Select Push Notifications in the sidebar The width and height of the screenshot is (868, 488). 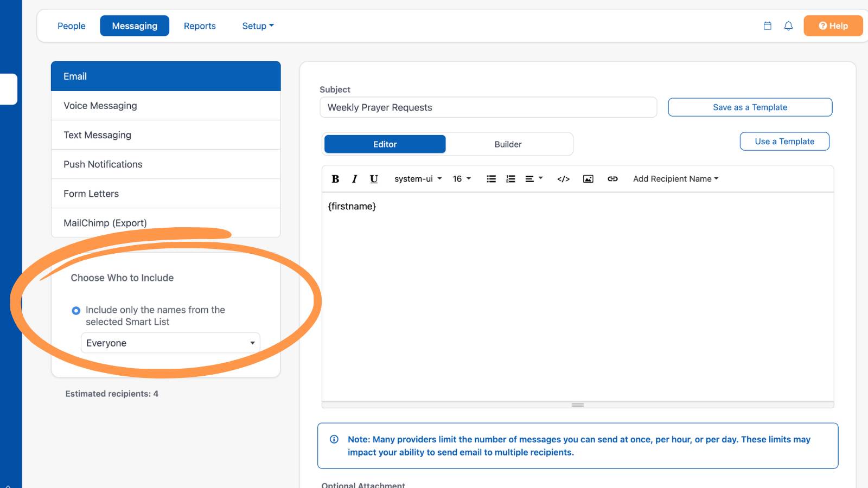[166, 164]
